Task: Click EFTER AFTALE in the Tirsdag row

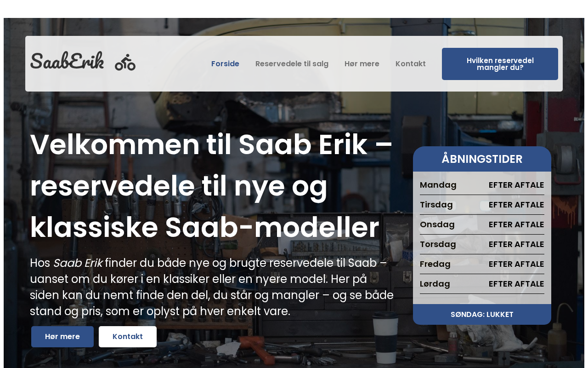Action: 516,205
